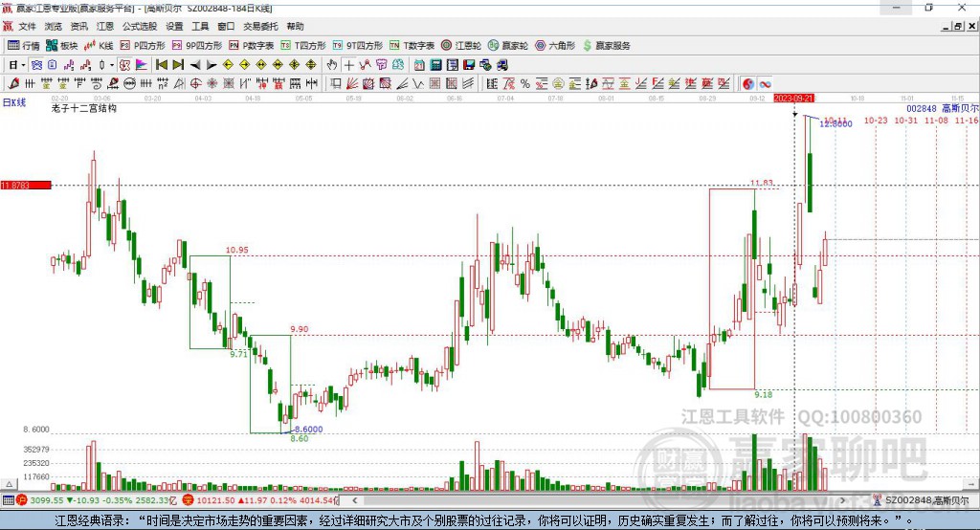
Task: Click the K线 chart button
Action: (99, 45)
